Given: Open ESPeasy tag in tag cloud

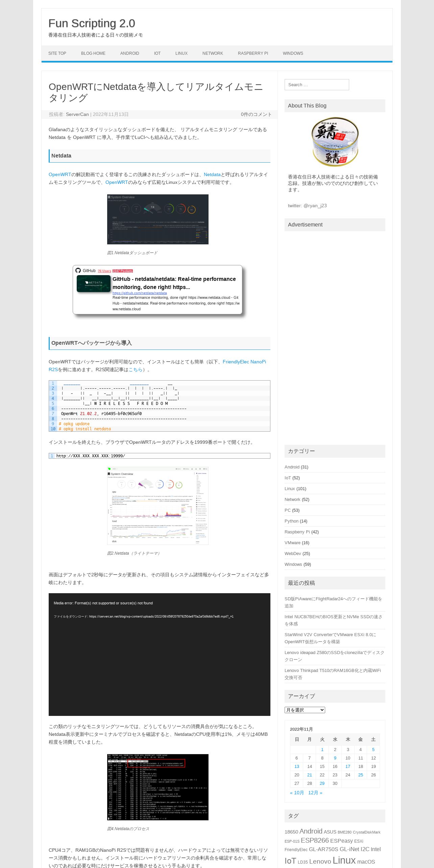Looking at the screenshot, I should click(x=341, y=841).
